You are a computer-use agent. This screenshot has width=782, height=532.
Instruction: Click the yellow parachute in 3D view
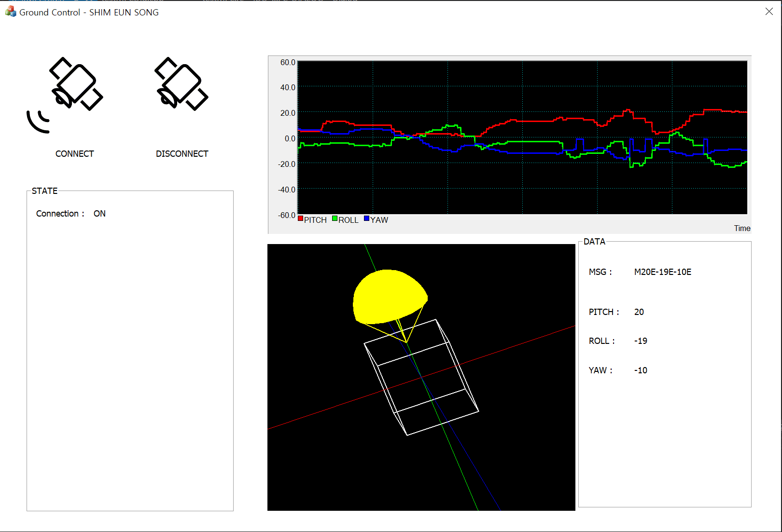click(390, 297)
